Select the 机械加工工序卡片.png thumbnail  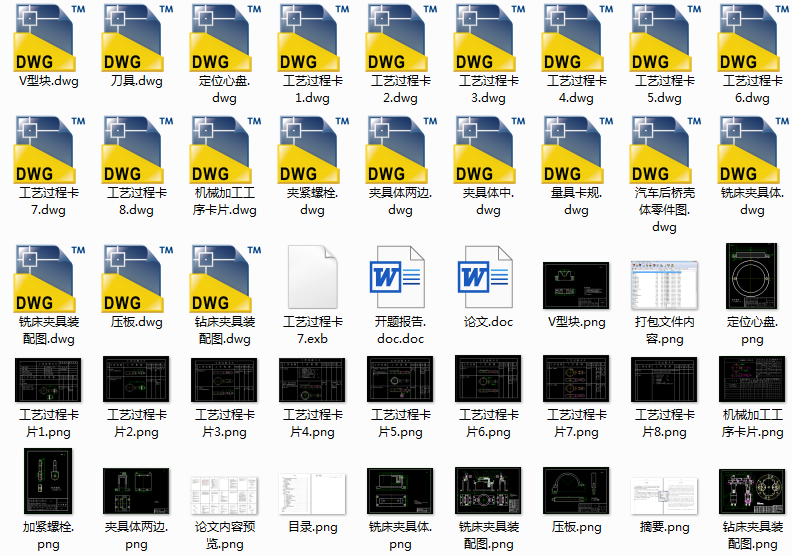(752, 379)
